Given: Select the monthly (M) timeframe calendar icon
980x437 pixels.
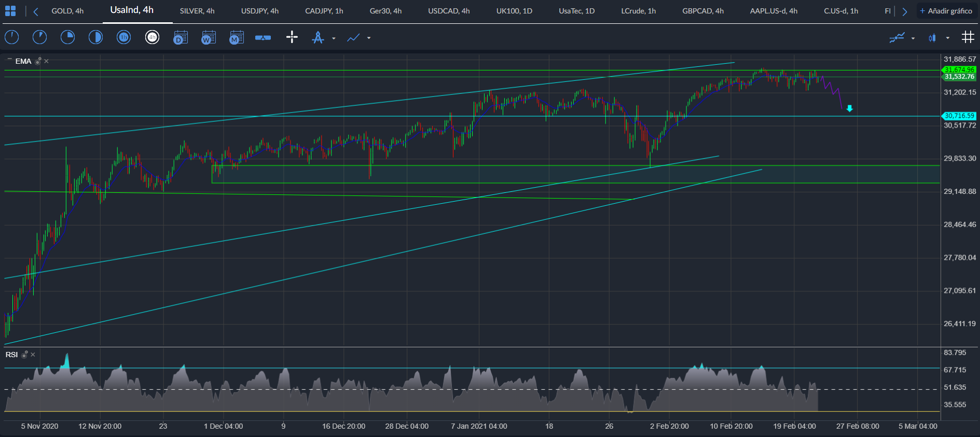Looking at the screenshot, I should tap(236, 37).
